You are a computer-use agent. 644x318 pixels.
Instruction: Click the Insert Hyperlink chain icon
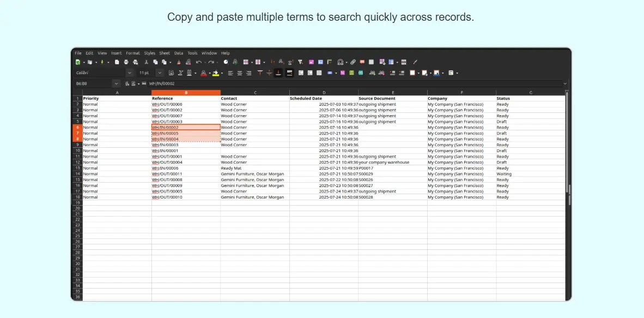[x=353, y=62]
